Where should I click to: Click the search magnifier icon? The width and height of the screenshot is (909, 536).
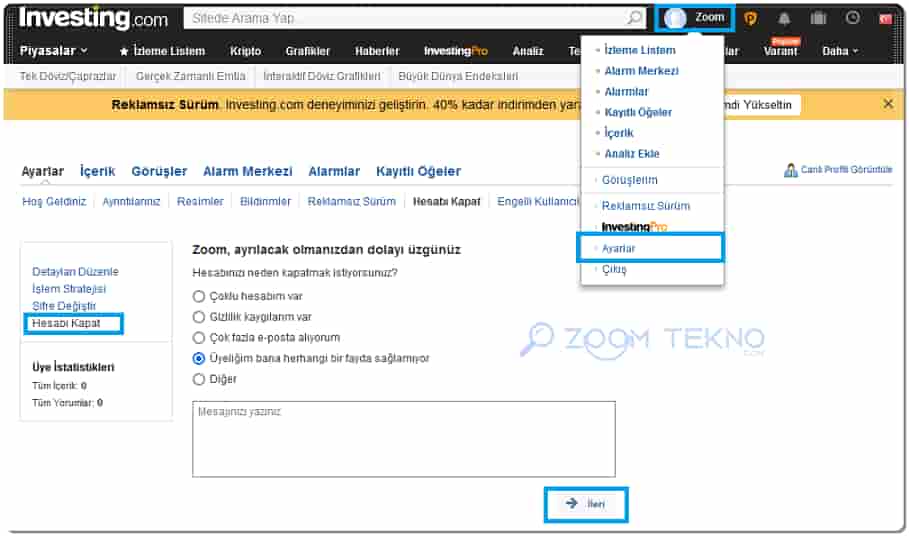[635, 18]
